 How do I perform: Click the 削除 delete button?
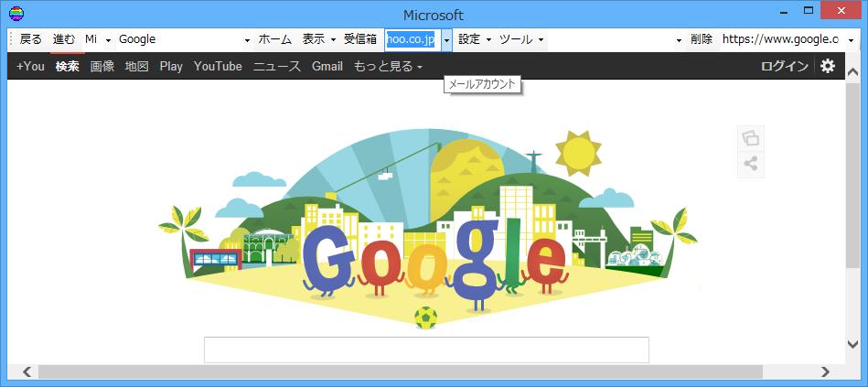point(702,39)
